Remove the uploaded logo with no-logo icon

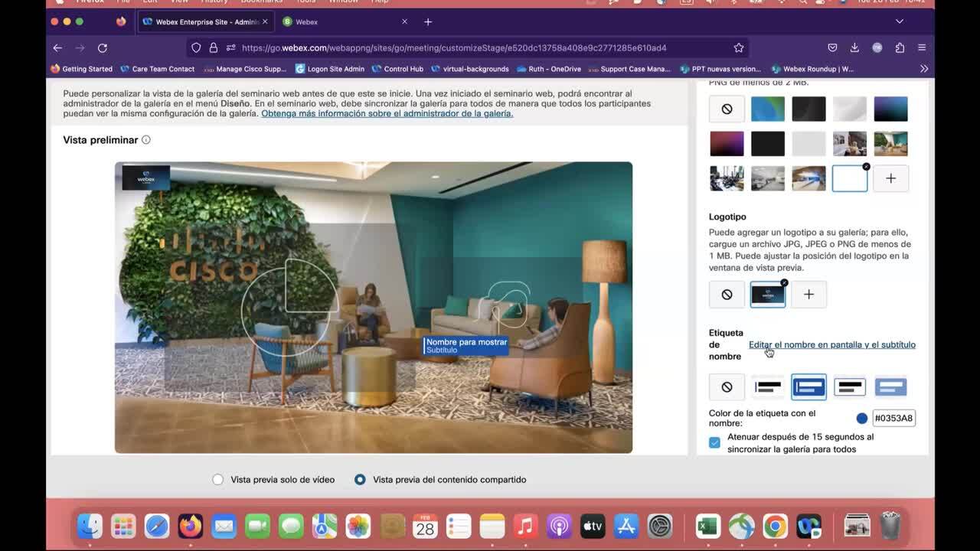coord(727,295)
